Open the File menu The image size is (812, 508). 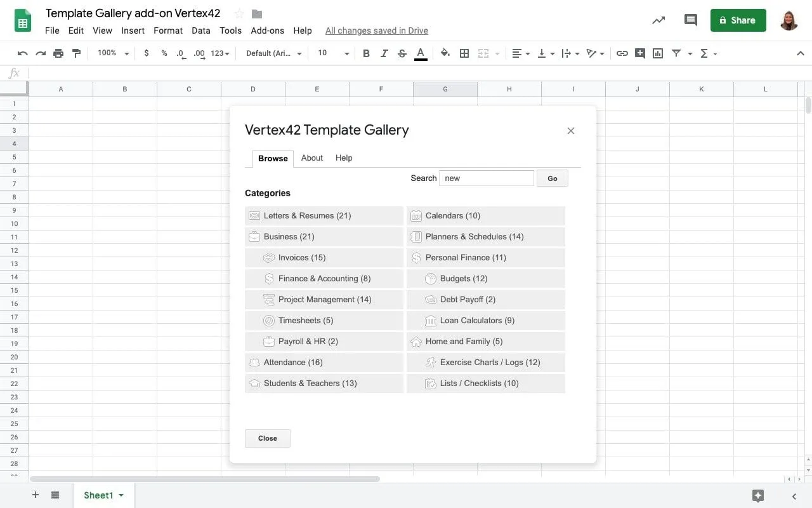coord(52,30)
